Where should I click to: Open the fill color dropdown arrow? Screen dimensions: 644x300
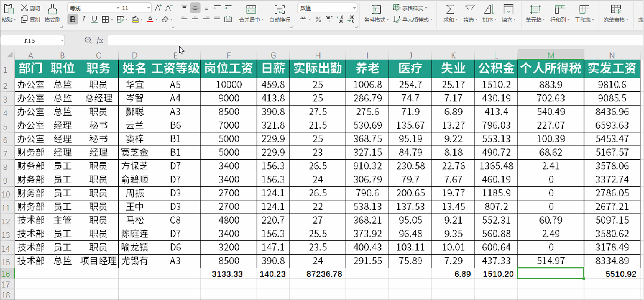click(x=142, y=19)
